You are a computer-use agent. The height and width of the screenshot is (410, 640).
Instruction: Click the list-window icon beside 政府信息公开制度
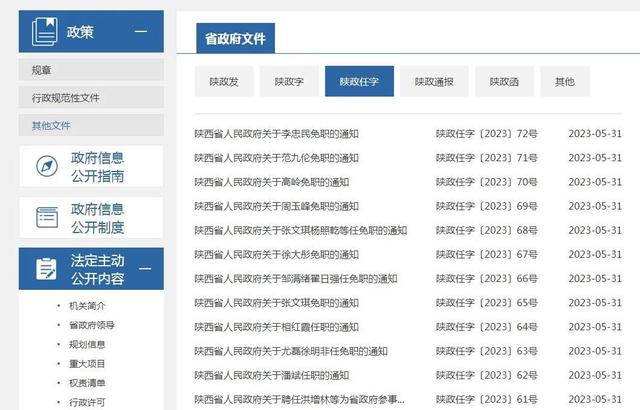(47, 217)
